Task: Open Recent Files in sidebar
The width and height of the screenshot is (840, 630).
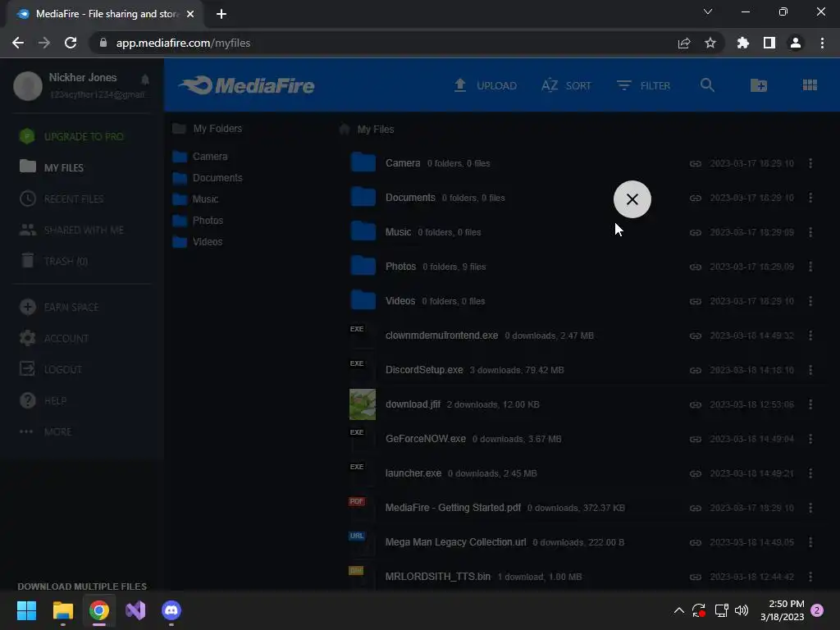Action: [x=62, y=199]
